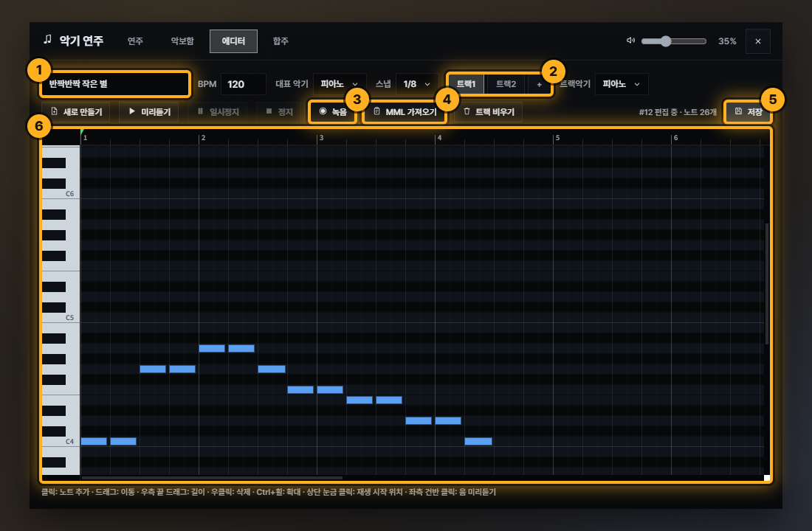Screen dimensions: 812x531
Task: Set playback start at ruler measure 2
Action: click(202, 138)
